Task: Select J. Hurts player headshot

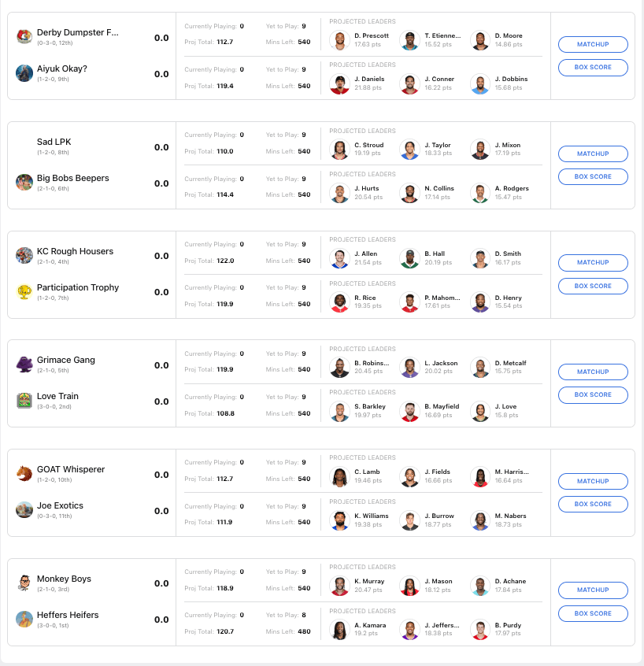Action: [x=339, y=193]
